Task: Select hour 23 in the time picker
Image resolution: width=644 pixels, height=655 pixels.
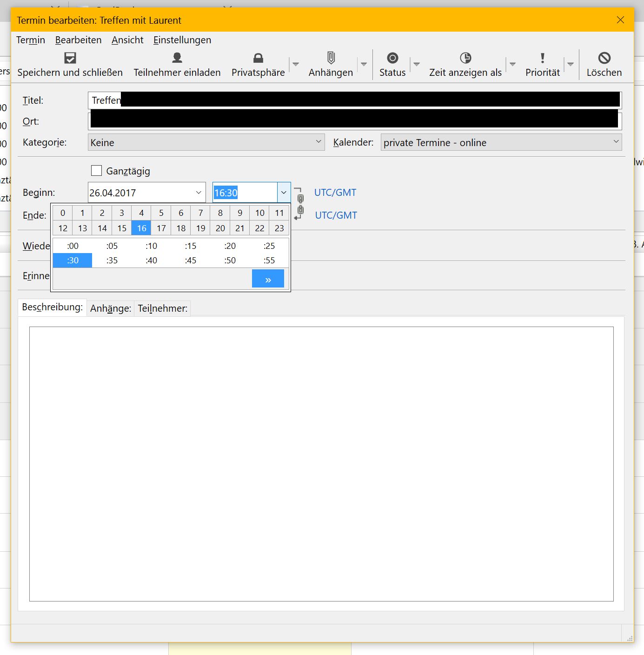Action: (279, 228)
